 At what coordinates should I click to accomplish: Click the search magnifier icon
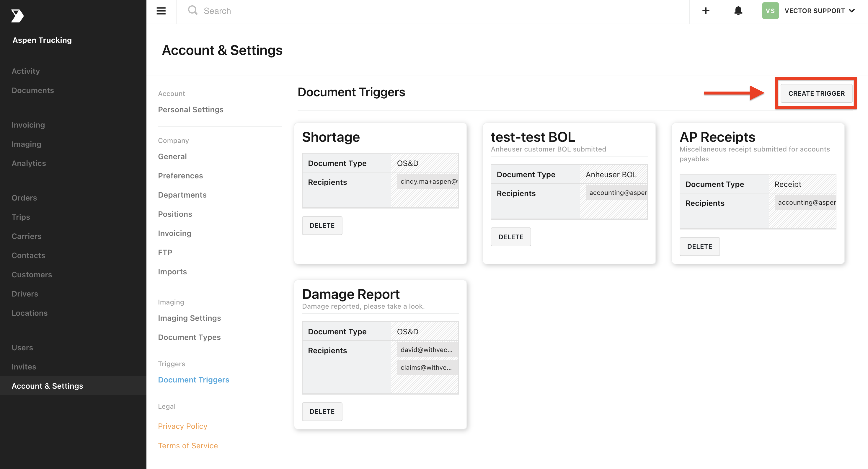click(193, 10)
